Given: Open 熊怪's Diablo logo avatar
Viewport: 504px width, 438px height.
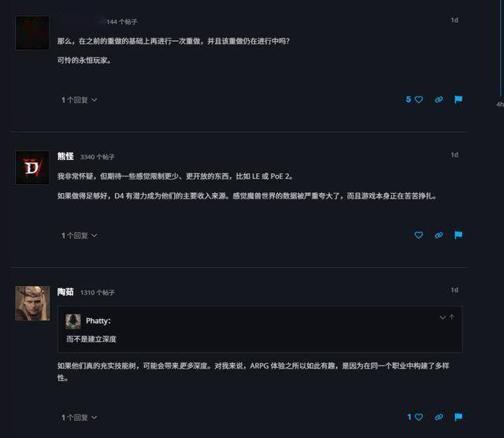Looking at the screenshot, I should tap(32, 168).
